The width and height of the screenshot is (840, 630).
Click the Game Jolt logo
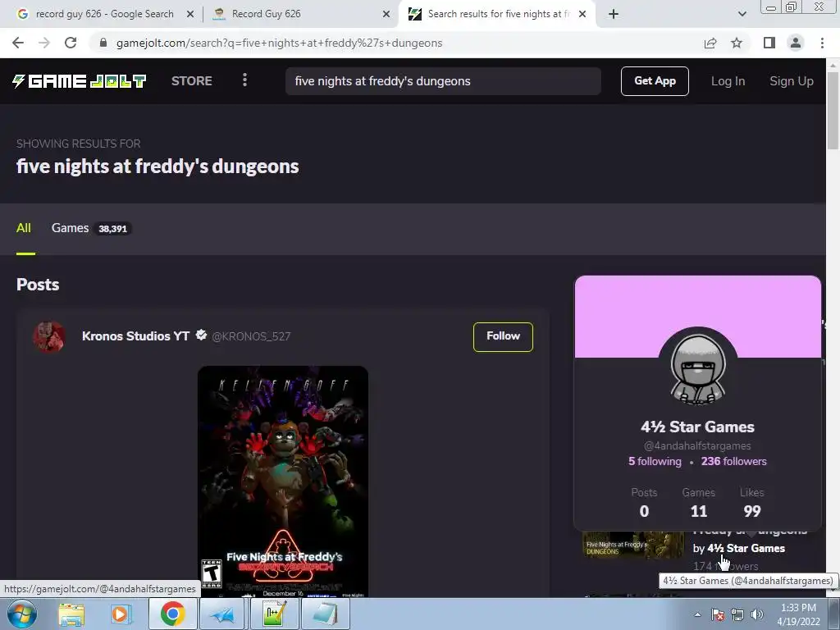(x=80, y=81)
